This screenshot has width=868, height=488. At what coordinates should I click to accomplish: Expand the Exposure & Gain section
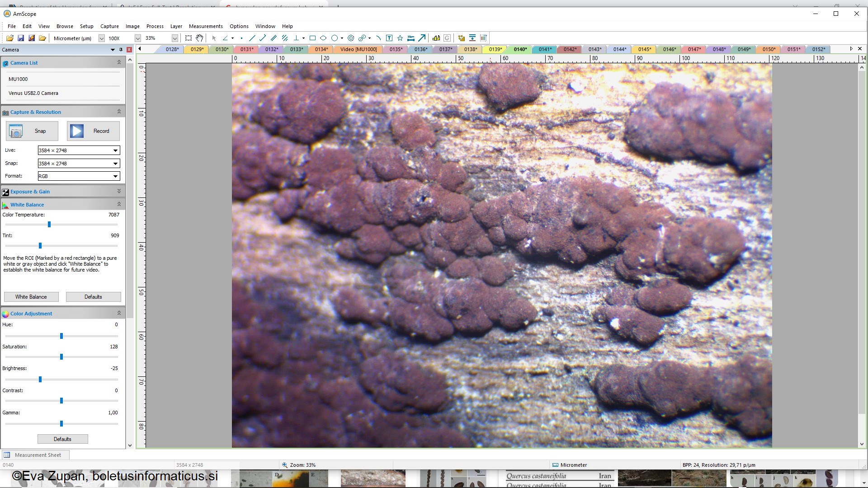click(119, 191)
